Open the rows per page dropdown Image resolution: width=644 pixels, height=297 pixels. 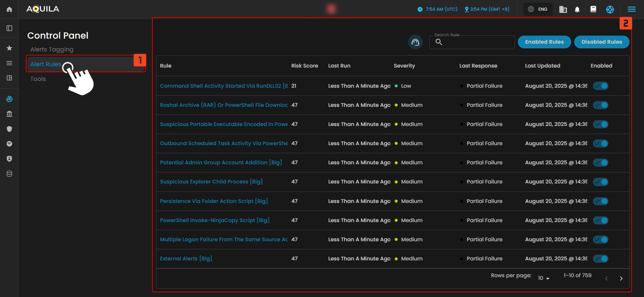tap(544, 278)
